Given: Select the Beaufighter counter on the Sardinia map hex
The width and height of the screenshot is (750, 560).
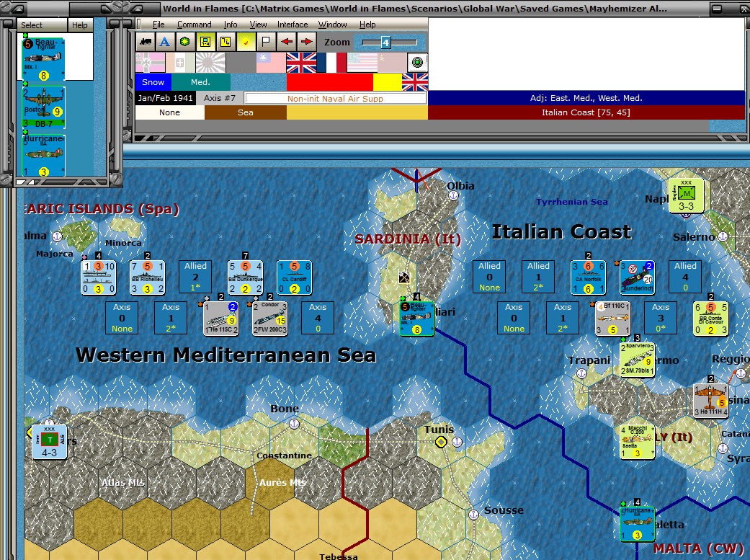Looking at the screenshot, I should (417, 319).
